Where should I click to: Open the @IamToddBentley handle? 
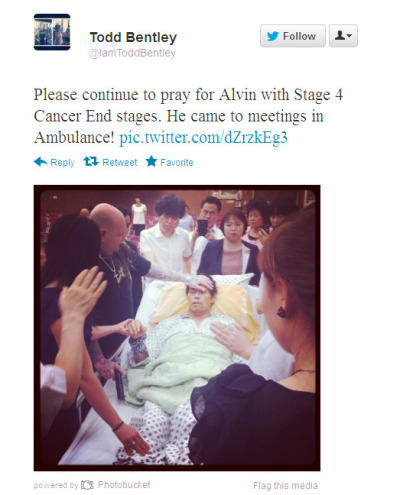132,53
